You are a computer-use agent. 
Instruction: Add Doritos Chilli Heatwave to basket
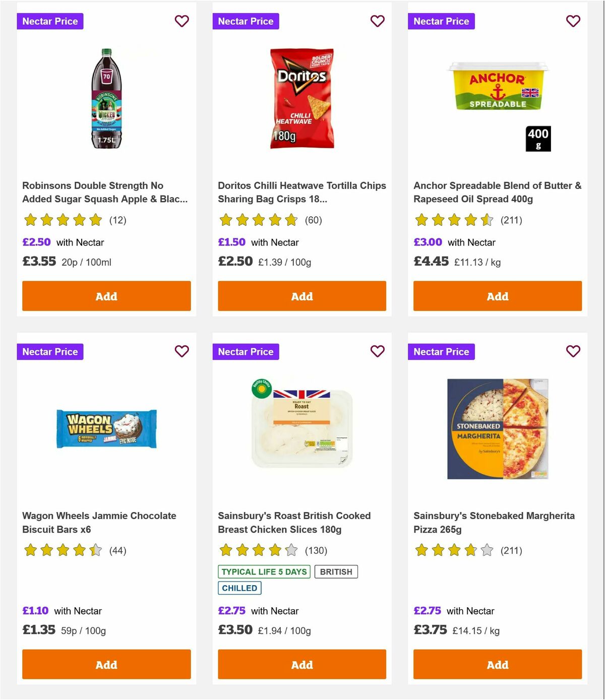click(301, 296)
